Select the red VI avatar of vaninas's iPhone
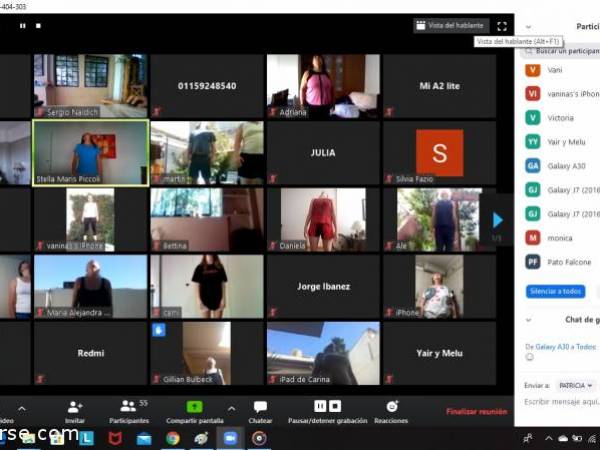 pyautogui.click(x=532, y=93)
